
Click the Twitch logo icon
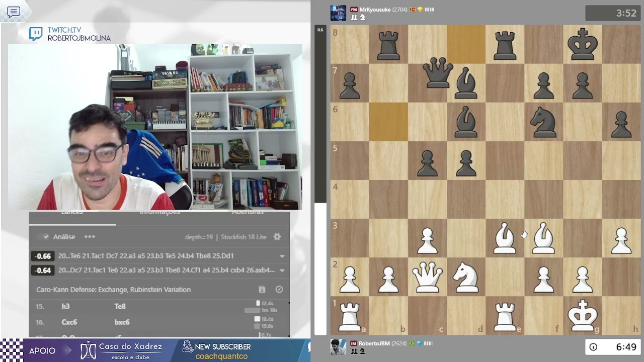click(x=36, y=34)
